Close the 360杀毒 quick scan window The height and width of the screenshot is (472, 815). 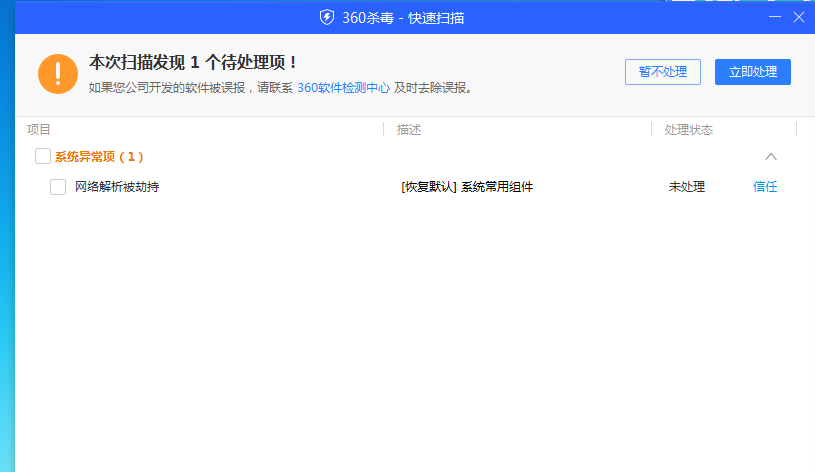pyautogui.click(x=799, y=17)
